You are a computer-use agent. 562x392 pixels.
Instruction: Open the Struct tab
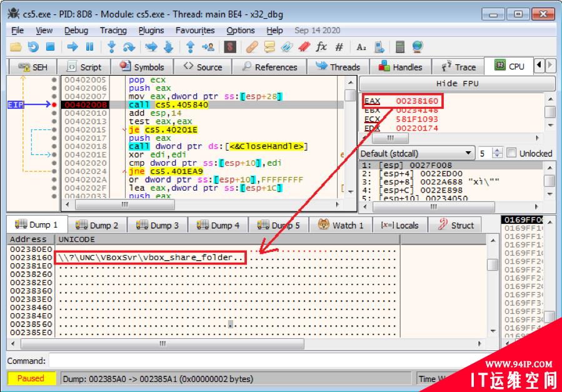456,225
